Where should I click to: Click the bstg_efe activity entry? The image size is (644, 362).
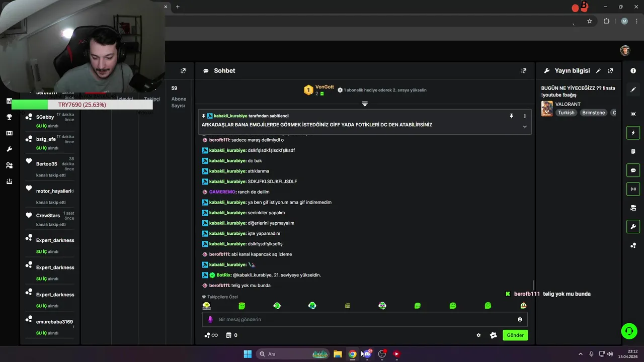coord(50,142)
